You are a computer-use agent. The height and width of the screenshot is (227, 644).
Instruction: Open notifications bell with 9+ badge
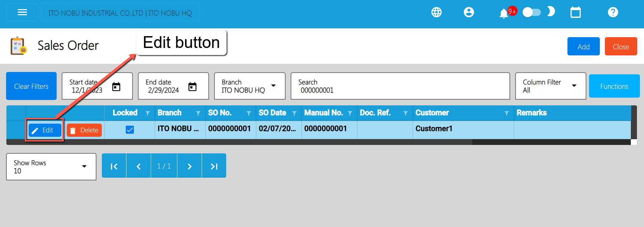click(x=504, y=13)
